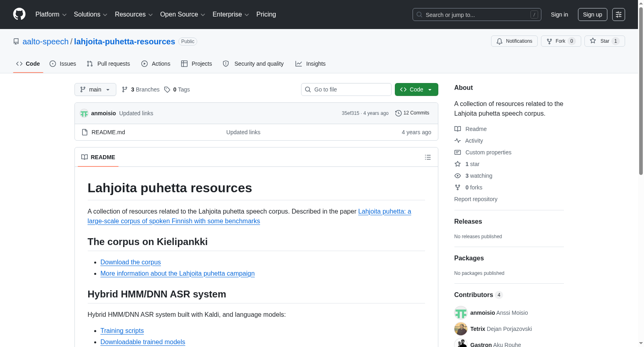Open the 35ef315 commit hash
Image resolution: width=644 pixels, height=347 pixels.
pyautogui.click(x=351, y=113)
